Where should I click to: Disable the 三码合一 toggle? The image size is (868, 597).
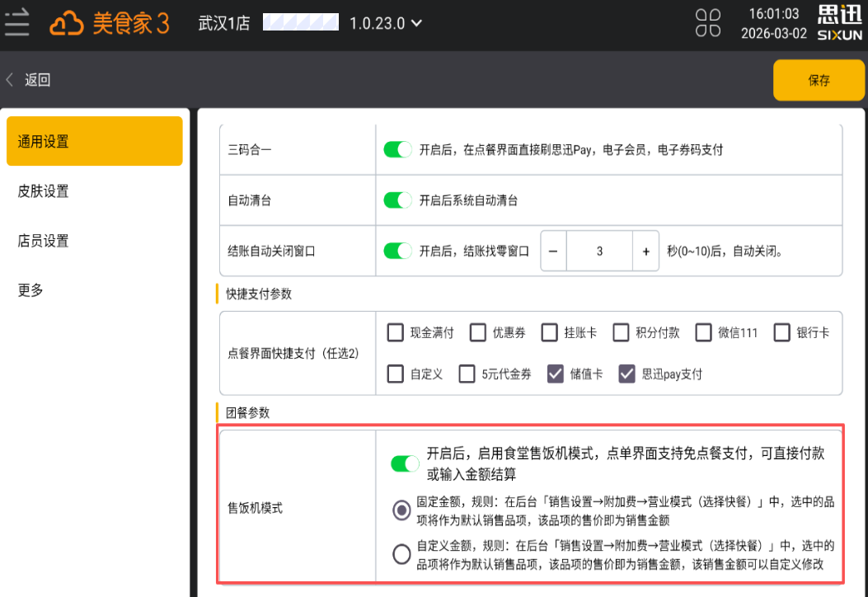click(398, 150)
